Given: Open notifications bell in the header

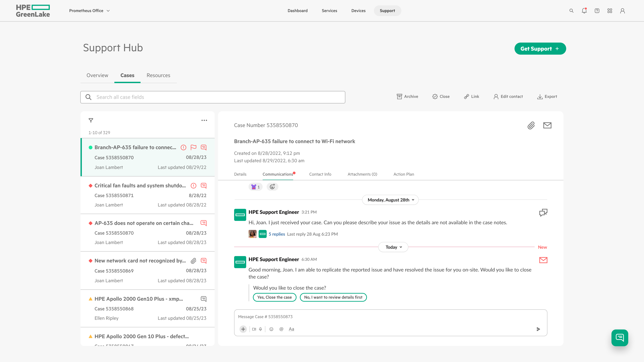Looking at the screenshot, I should 584,11.
